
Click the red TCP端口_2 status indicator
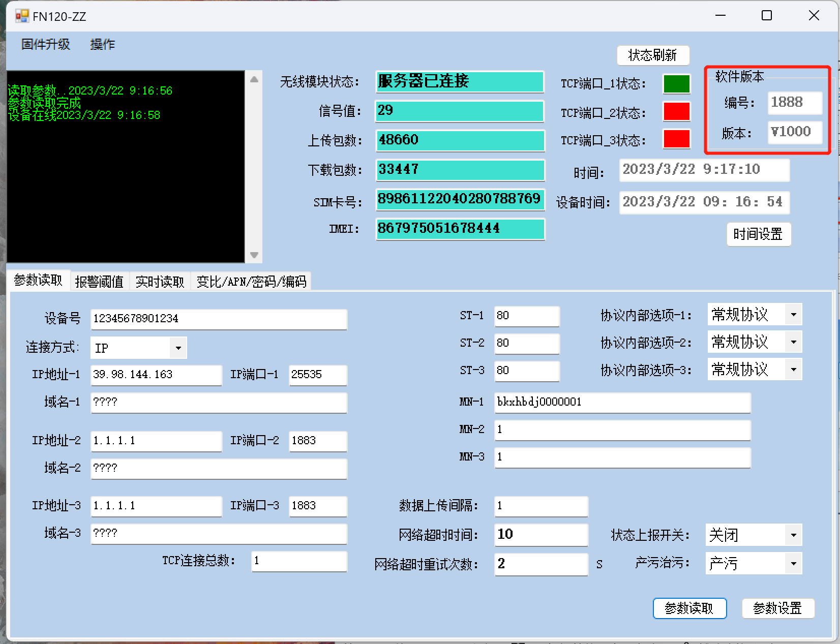676,112
